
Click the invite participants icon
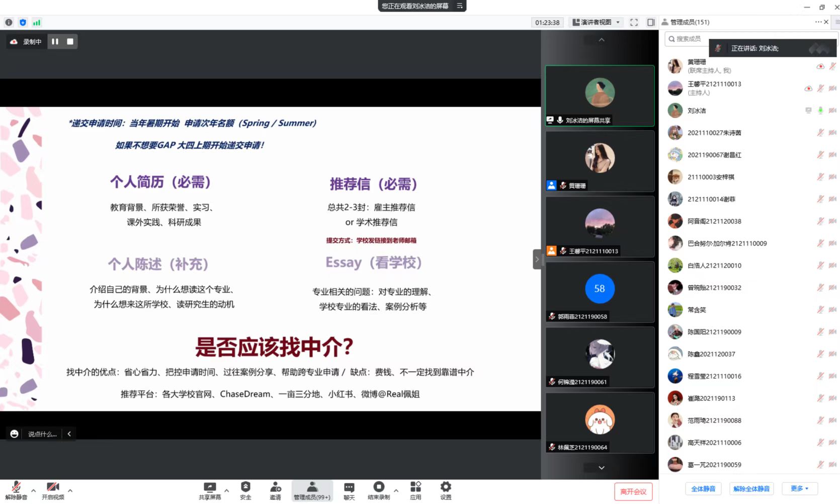pyautogui.click(x=275, y=487)
